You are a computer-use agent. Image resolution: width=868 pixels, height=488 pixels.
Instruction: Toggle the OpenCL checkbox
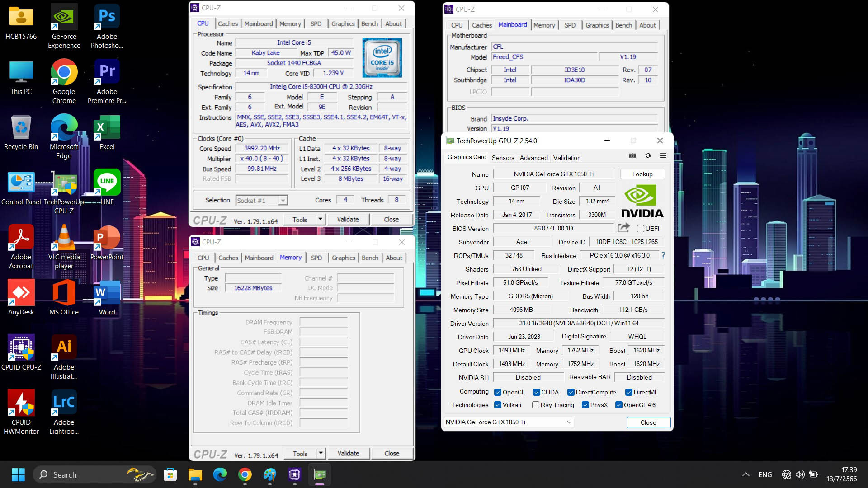[498, 392]
